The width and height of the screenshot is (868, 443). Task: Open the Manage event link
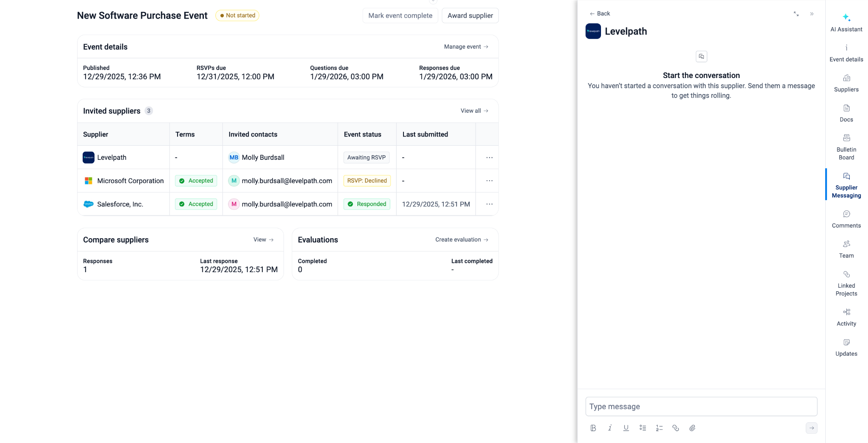click(x=466, y=47)
